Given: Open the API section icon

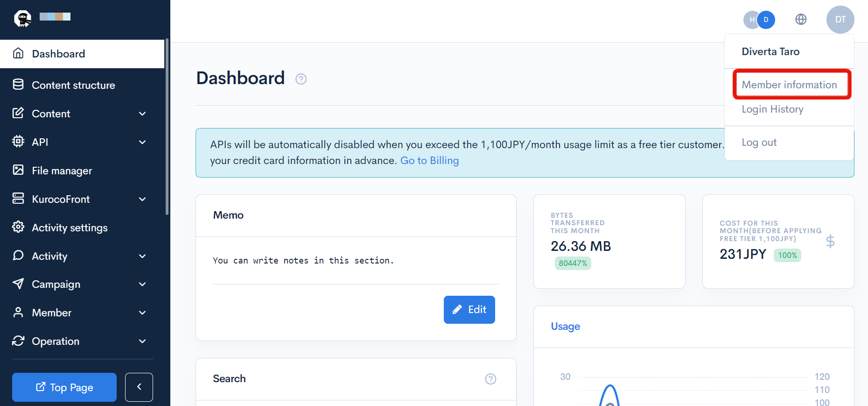Looking at the screenshot, I should [18, 142].
